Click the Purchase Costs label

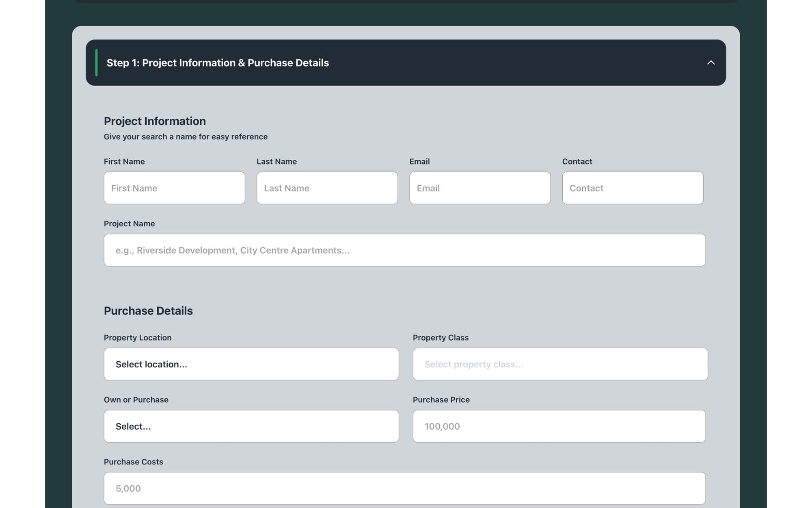tap(133, 462)
